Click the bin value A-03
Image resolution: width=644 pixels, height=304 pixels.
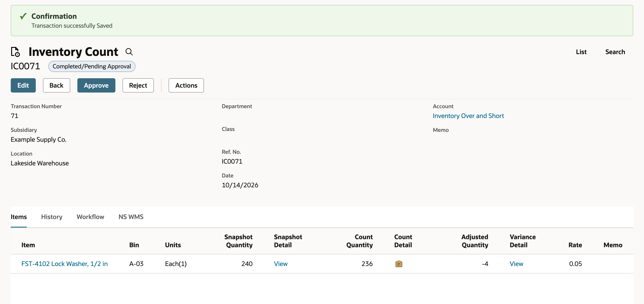click(x=136, y=264)
